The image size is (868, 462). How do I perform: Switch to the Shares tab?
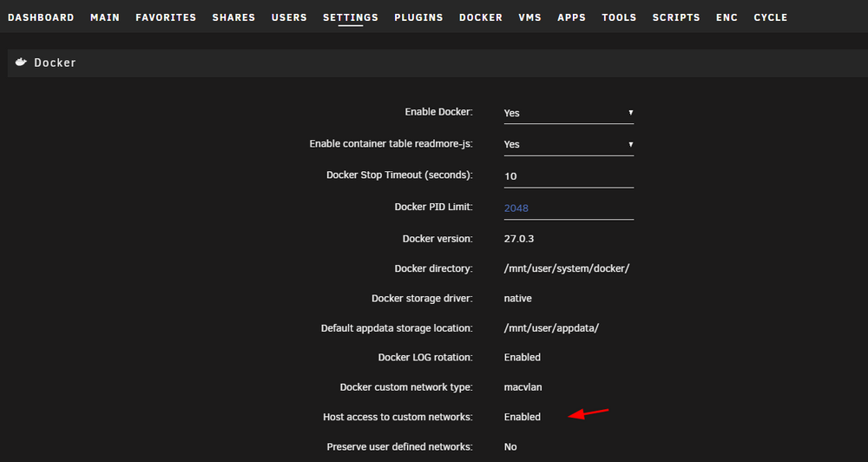click(x=233, y=17)
